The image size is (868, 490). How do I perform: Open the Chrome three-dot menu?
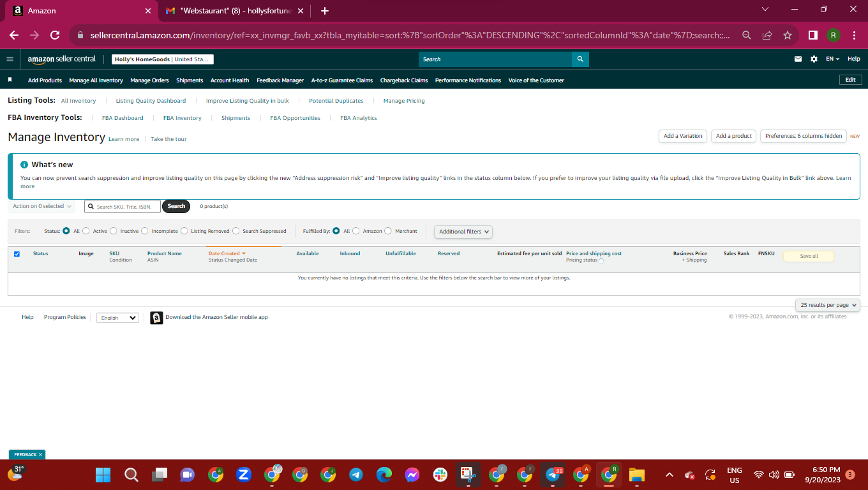854,35
